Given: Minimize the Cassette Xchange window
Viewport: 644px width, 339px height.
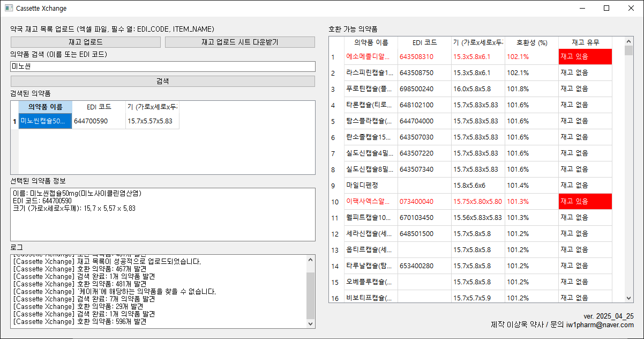Looking at the screenshot, I should 582,8.
